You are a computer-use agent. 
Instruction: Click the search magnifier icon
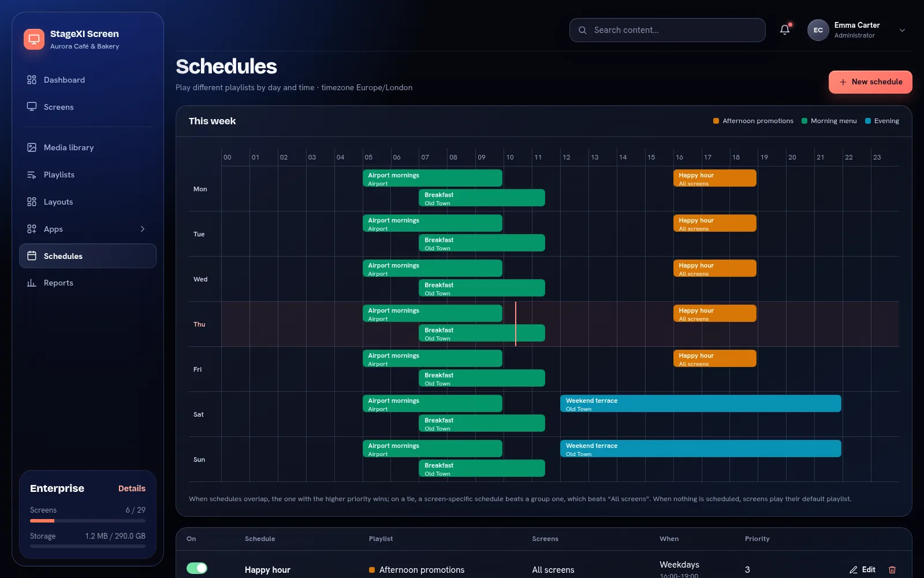583,30
